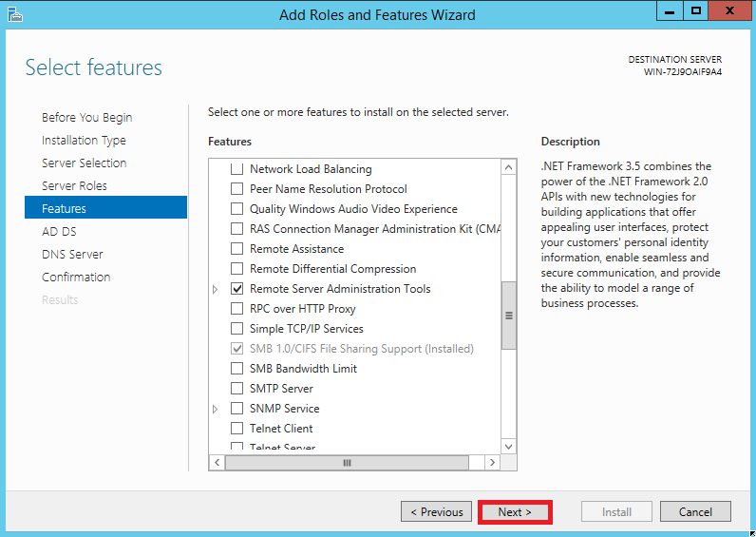
Task: Check the SMTP Server feature
Action: (x=236, y=389)
